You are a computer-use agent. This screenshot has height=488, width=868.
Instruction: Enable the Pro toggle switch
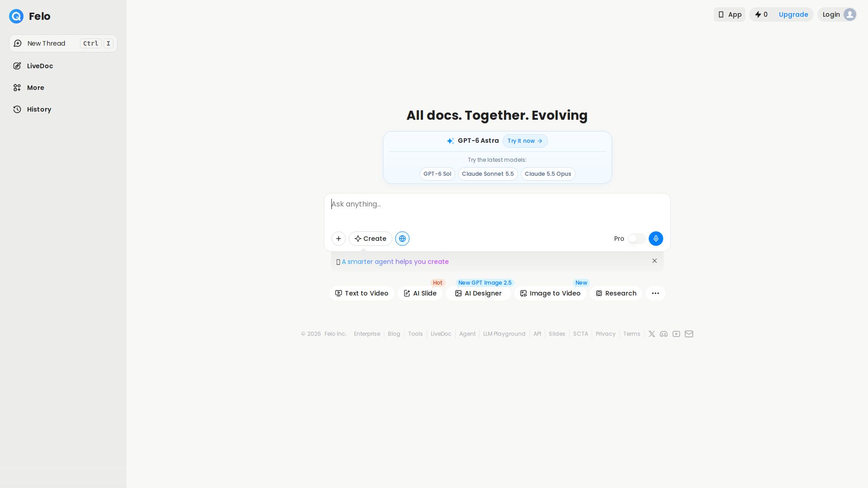pos(637,239)
